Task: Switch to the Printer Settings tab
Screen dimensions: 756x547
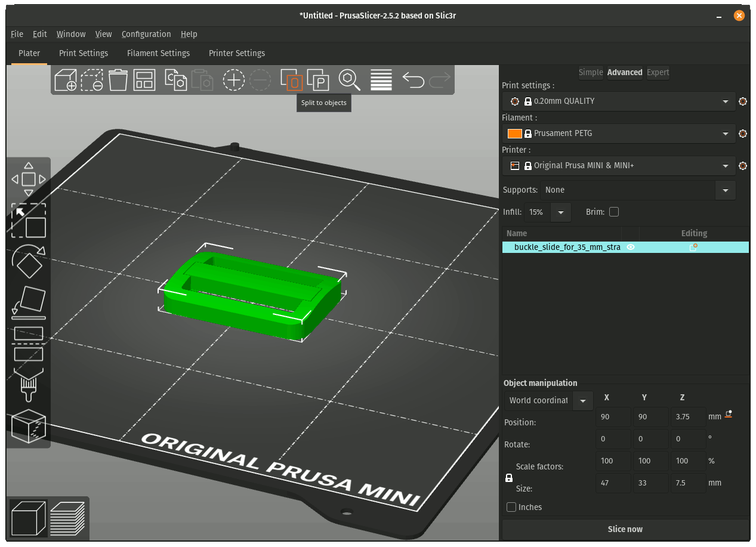Action: [236, 53]
